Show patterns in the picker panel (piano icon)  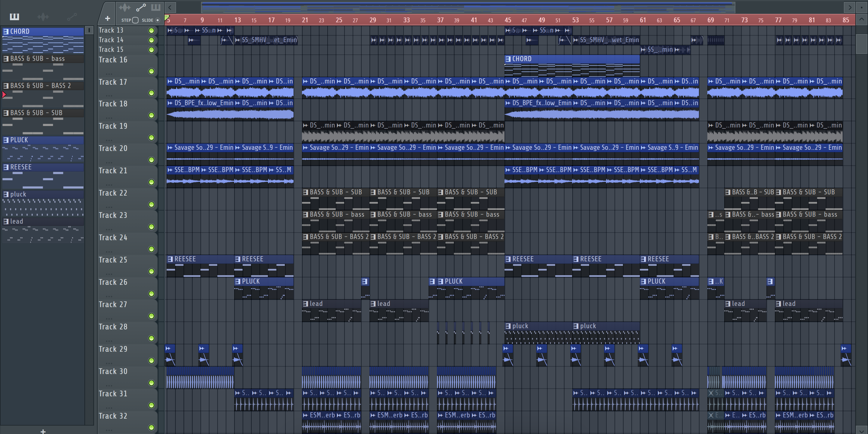(x=14, y=17)
